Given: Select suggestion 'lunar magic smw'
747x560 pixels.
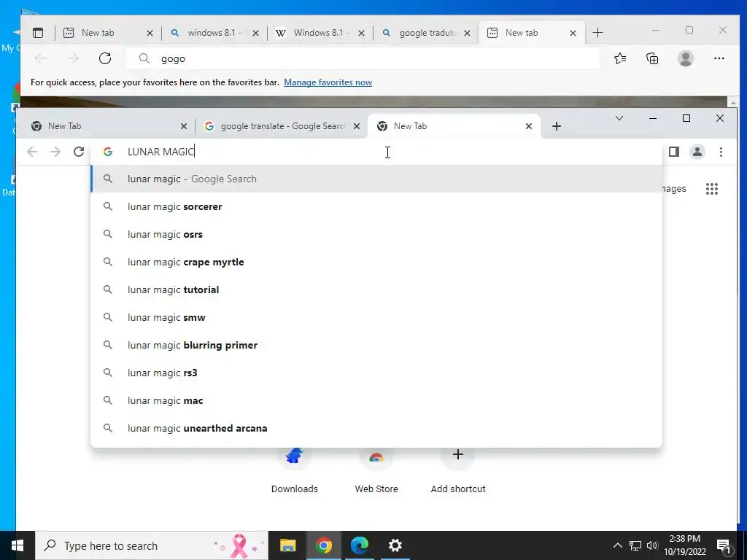Looking at the screenshot, I should 376,317.
